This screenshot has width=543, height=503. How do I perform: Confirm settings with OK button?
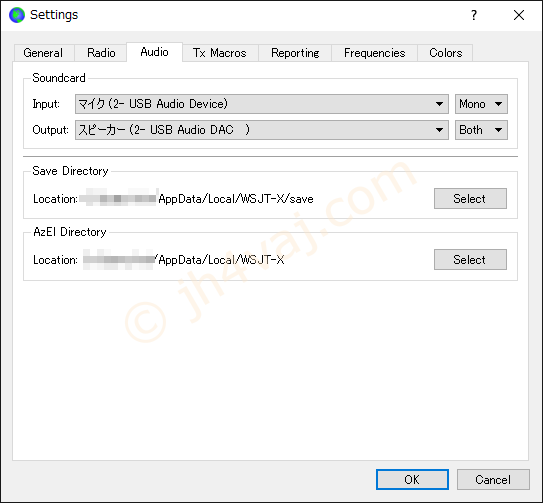(x=412, y=479)
